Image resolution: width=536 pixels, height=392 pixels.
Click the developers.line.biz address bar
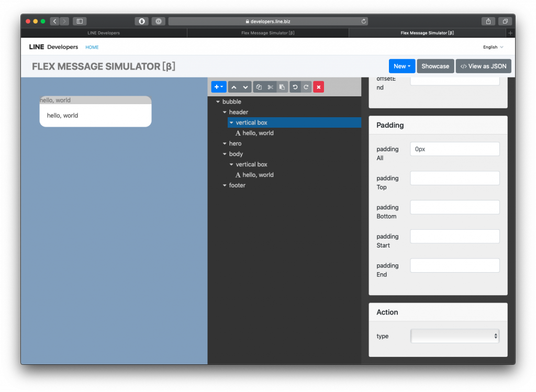click(x=268, y=21)
